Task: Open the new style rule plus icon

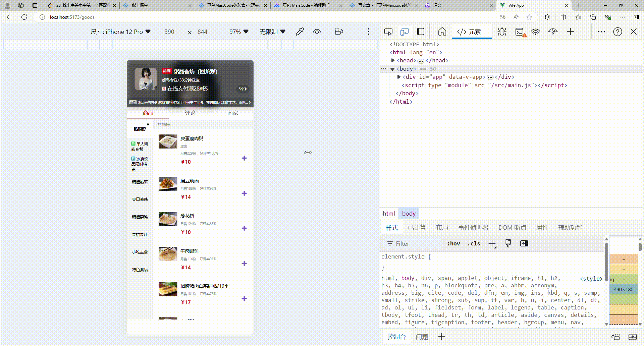Action: pyautogui.click(x=492, y=243)
